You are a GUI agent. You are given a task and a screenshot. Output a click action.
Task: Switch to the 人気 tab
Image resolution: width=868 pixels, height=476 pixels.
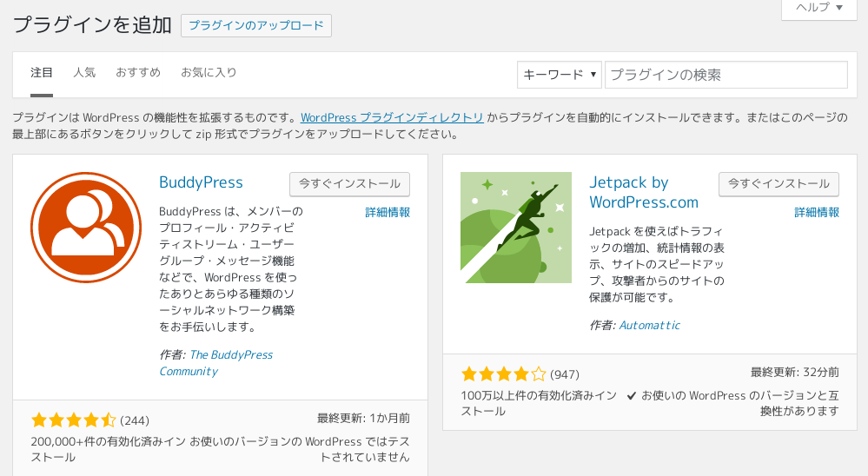(84, 72)
